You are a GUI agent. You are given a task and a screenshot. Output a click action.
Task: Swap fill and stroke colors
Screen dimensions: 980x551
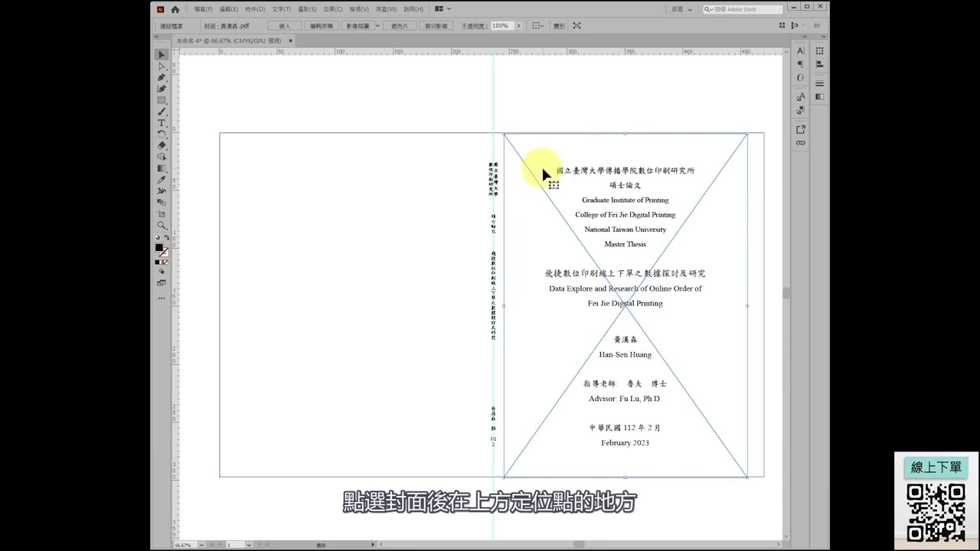pyautogui.click(x=166, y=238)
